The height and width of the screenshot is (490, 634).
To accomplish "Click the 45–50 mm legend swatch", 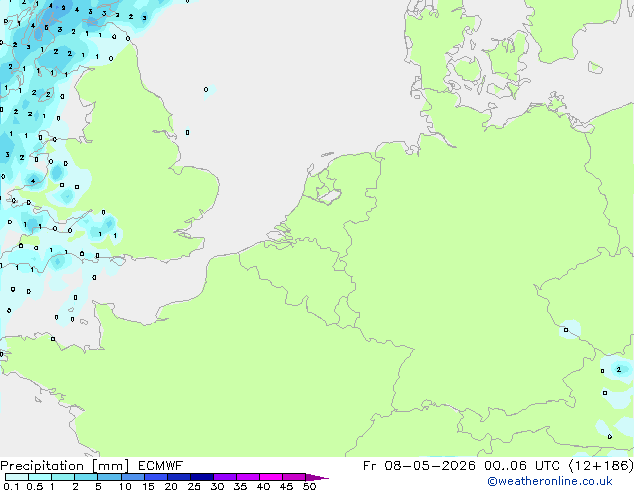I will click(294, 477).
